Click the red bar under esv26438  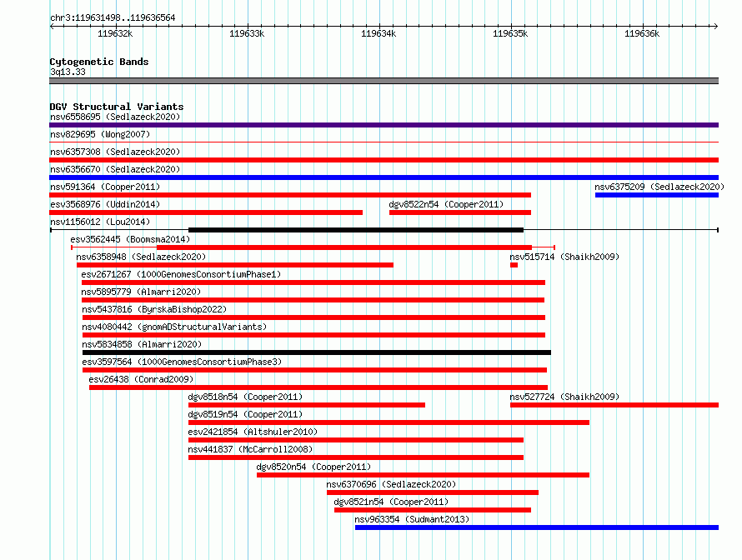click(318, 387)
